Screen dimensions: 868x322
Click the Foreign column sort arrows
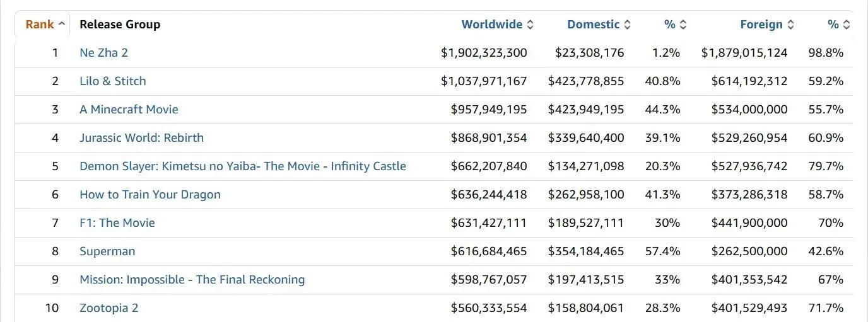pos(790,25)
